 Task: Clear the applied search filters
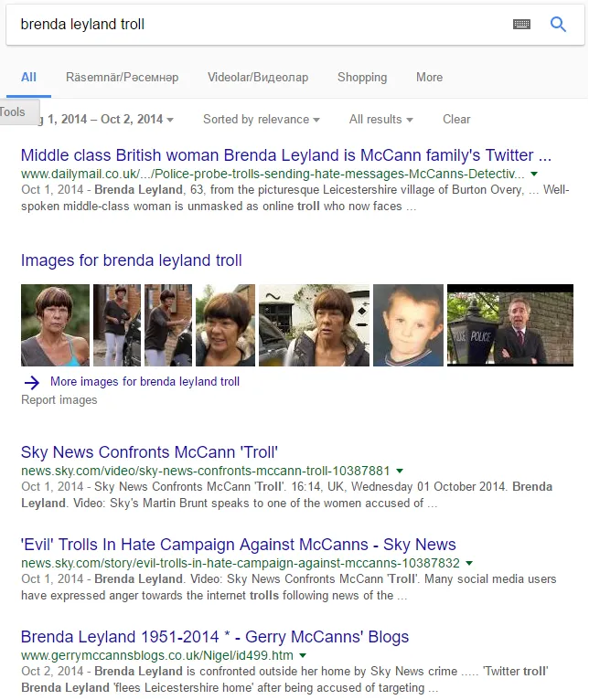456,119
